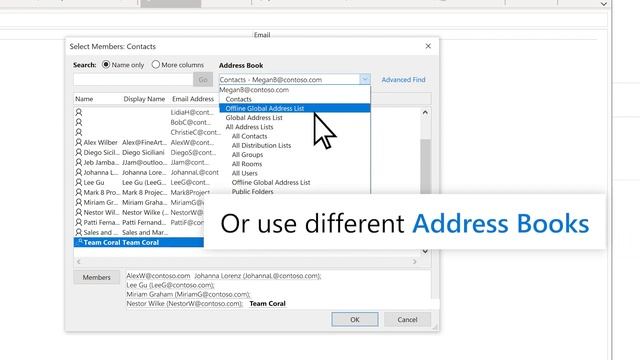Select the contact icon beside Alex Wilber
Viewport: 640px width, 360px height.
pyautogui.click(x=79, y=142)
